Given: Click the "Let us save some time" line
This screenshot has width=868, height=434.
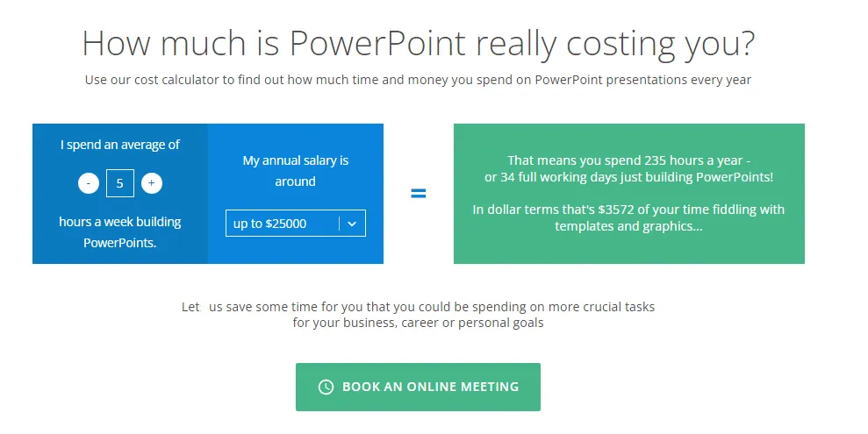Looking at the screenshot, I should point(418,307).
